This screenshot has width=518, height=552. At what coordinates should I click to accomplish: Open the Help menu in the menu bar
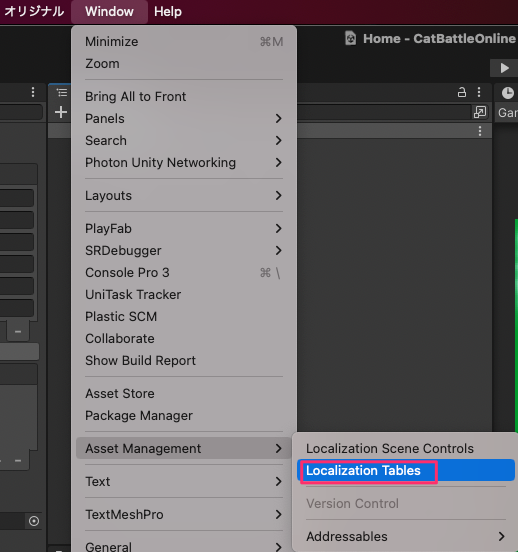(168, 12)
